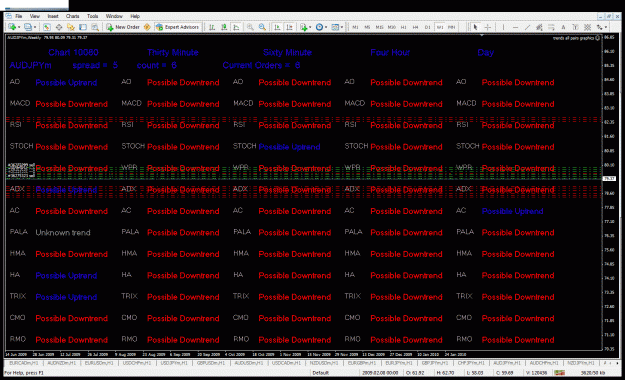The image size is (625, 380).
Task: Toggle the Expert Advisors button
Action: (x=177, y=27)
